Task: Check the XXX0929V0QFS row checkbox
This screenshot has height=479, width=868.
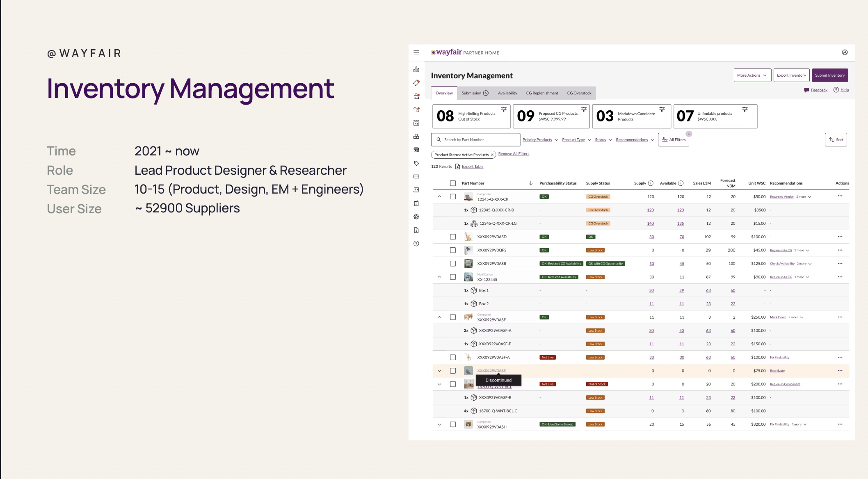Action: (x=453, y=250)
